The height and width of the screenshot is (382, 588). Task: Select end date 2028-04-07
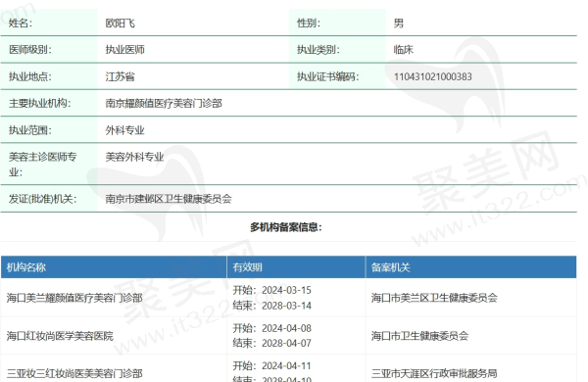[286, 343]
